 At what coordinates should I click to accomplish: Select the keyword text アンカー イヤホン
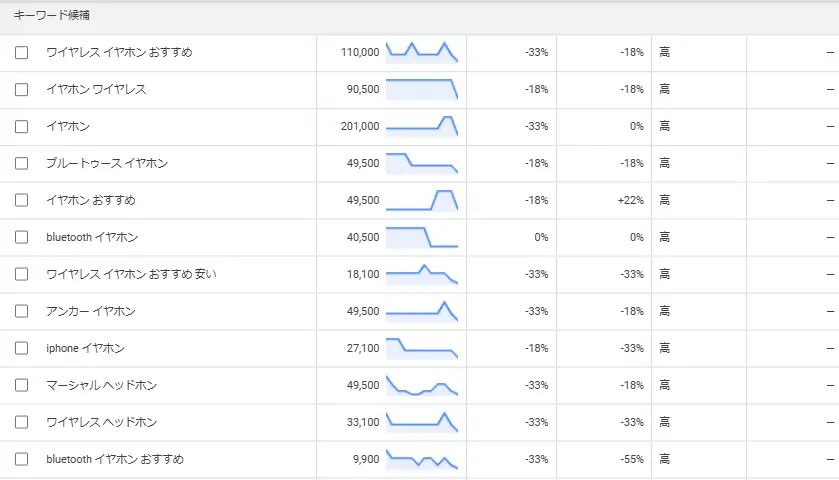[x=90, y=312]
